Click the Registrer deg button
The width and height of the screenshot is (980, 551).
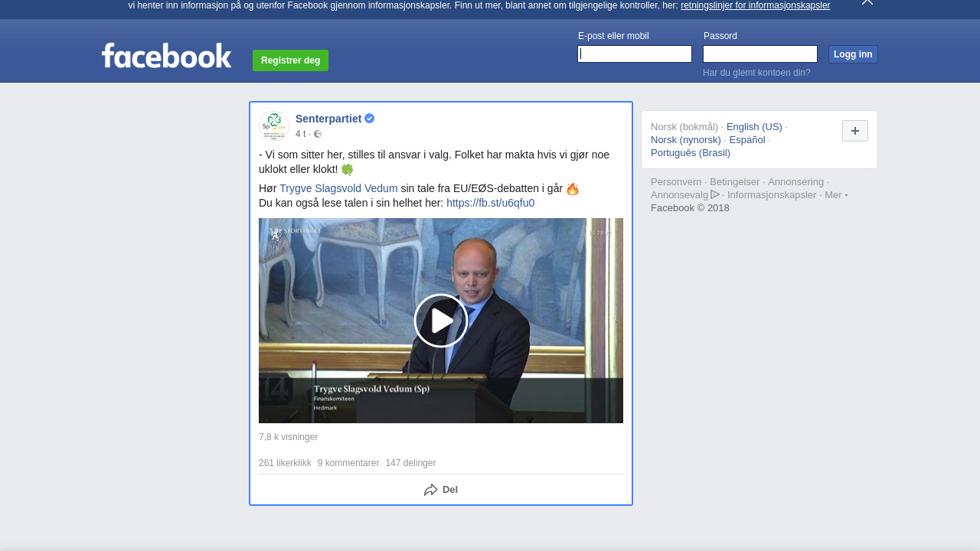coord(290,60)
